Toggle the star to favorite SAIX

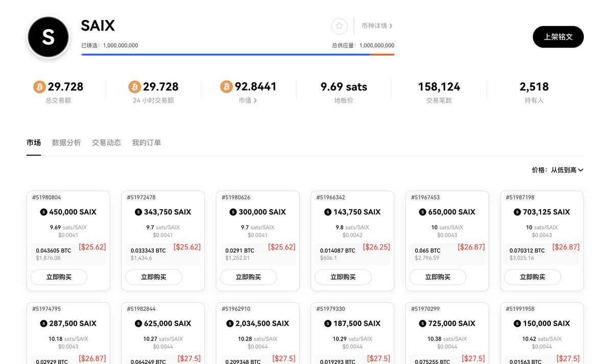(339, 26)
